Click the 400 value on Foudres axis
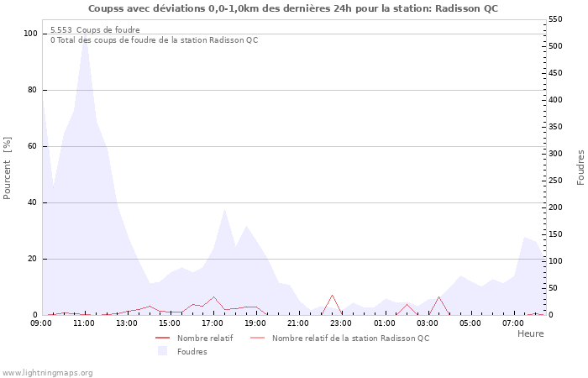 click(x=555, y=100)
